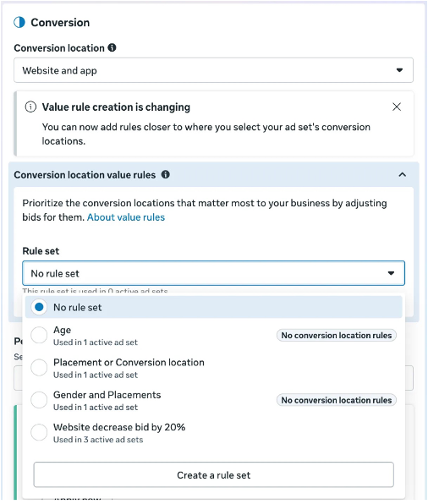428x504 pixels.
Task: Open the Rule set dropdown showing No rule set
Action: tap(213, 273)
